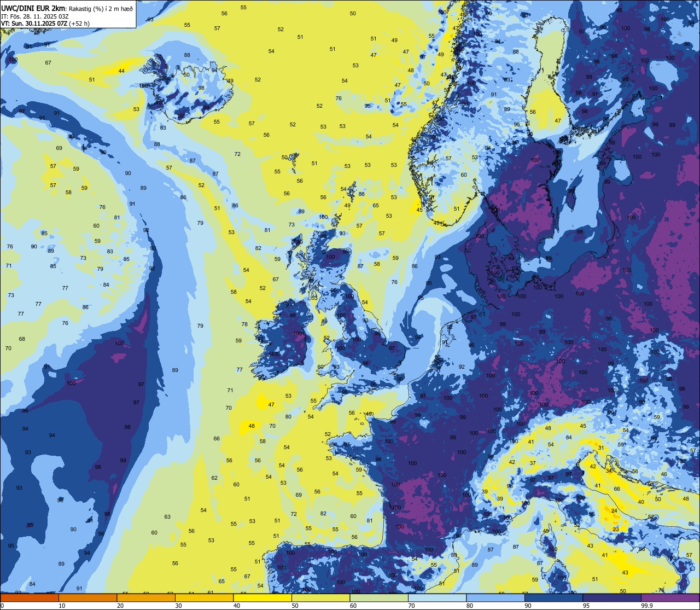Click the legend tick label "90" on the color bar

coord(528,606)
